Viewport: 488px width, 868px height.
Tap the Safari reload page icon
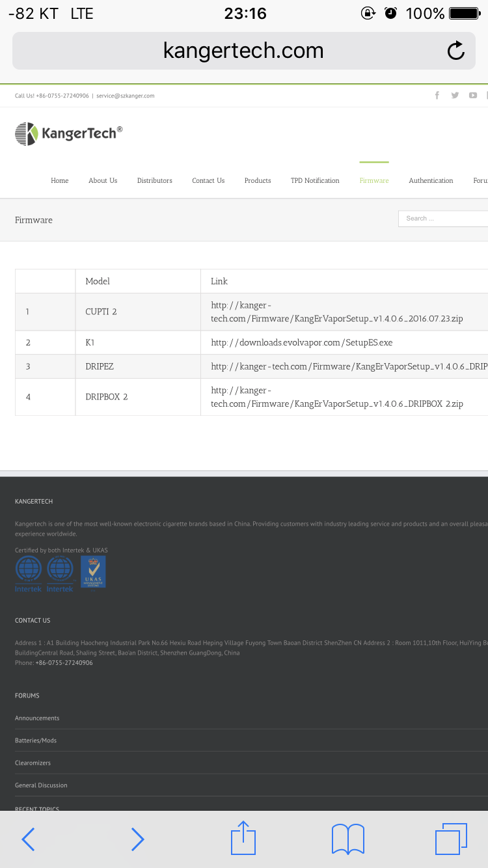coord(456,51)
